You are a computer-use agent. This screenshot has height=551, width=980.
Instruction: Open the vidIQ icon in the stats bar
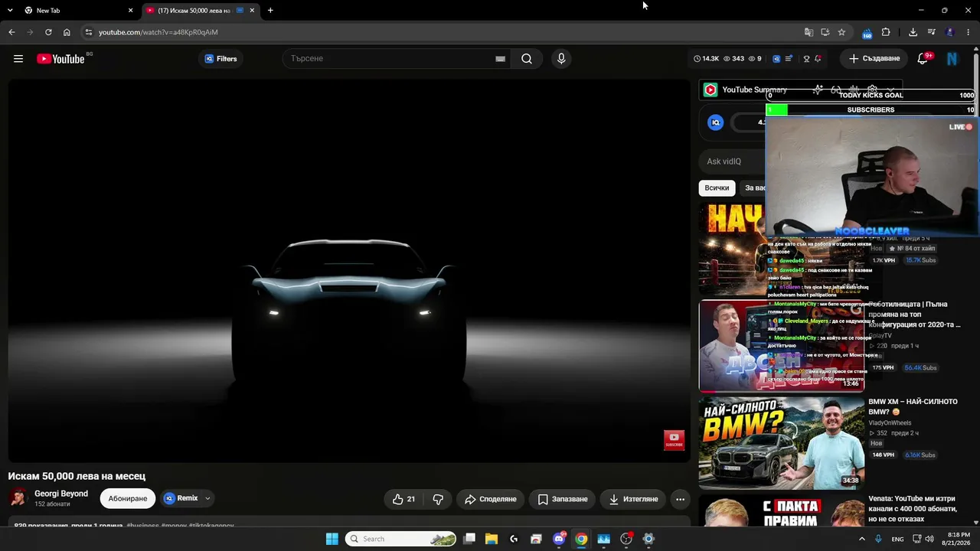776,59
